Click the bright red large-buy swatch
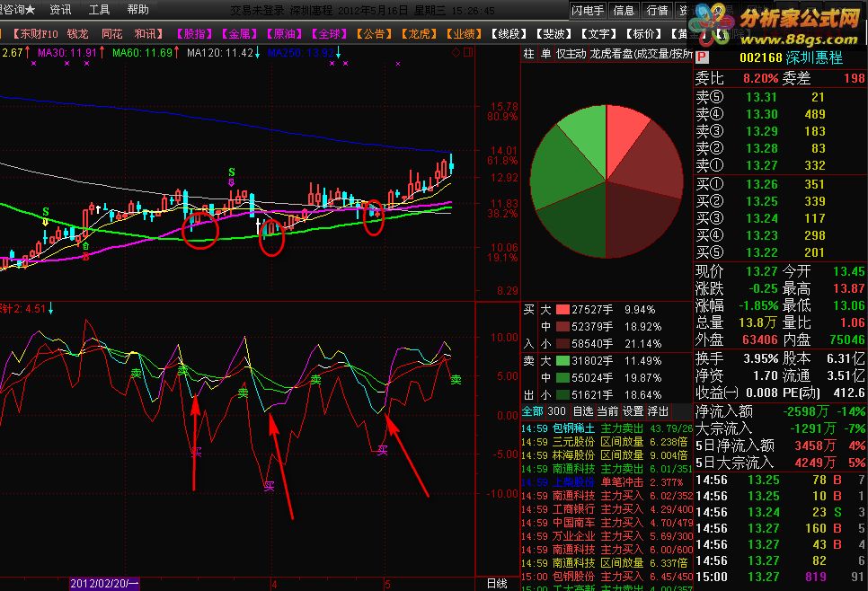The height and width of the screenshot is (591, 868). pos(562,309)
